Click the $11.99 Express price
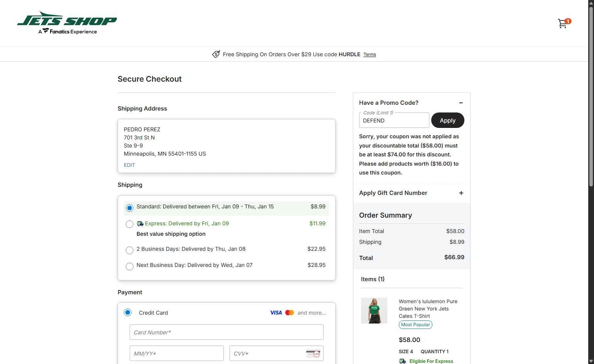The image size is (594, 364). [317, 223]
